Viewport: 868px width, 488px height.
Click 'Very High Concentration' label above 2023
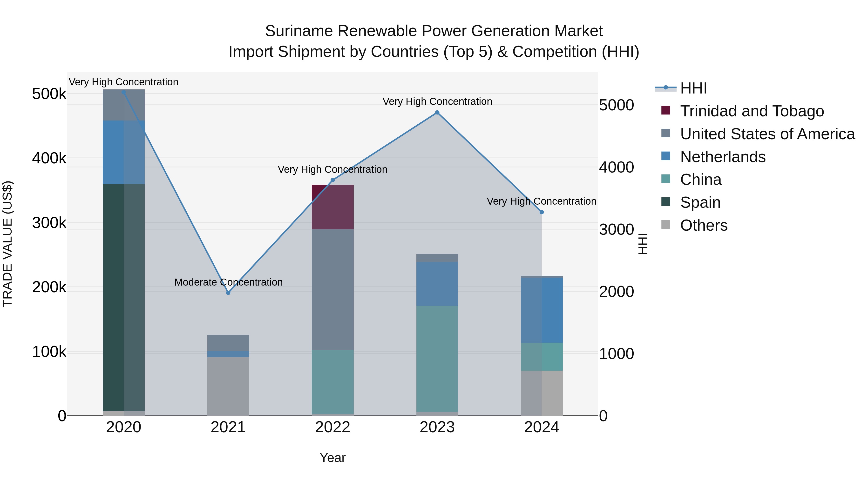437,101
